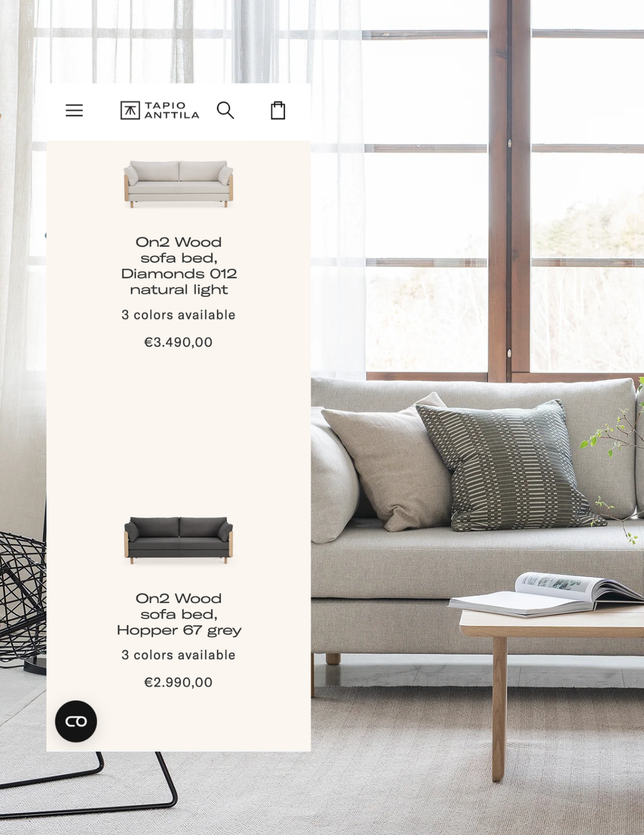Click the Tapio Anttila logo emblem

pyautogui.click(x=130, y=110)
